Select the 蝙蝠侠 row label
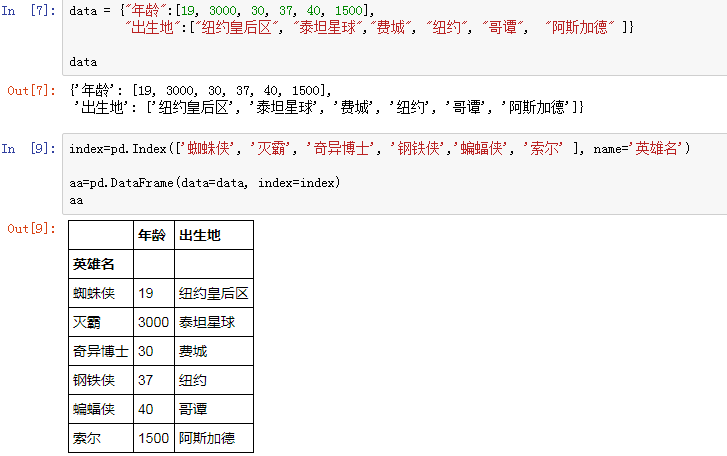Viewport: 727px width, 456px height. click(x=101, y=409)
